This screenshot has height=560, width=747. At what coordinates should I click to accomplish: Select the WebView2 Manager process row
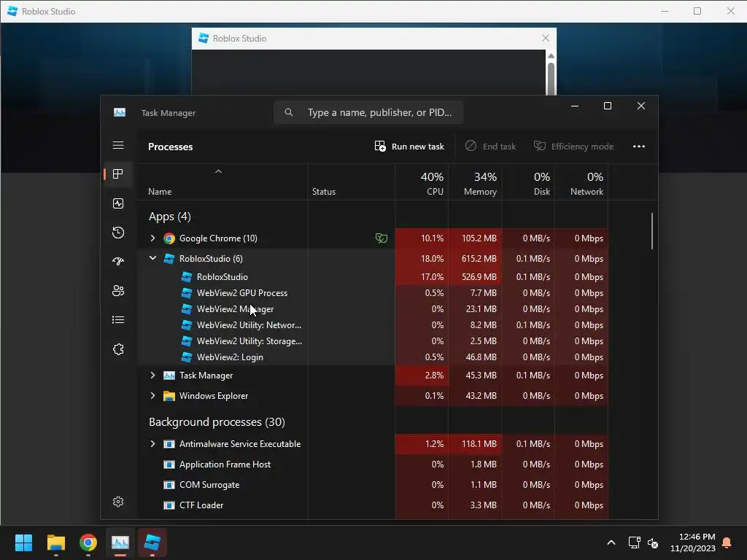(x=373, y=309)
